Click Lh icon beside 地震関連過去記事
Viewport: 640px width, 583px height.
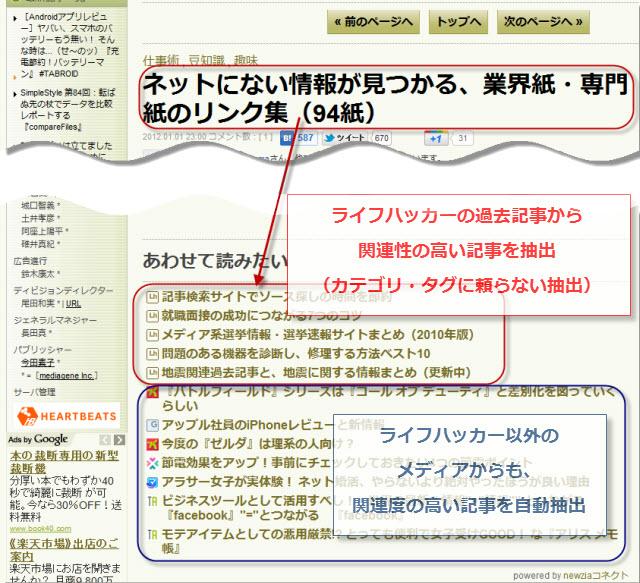coord(152,372)
